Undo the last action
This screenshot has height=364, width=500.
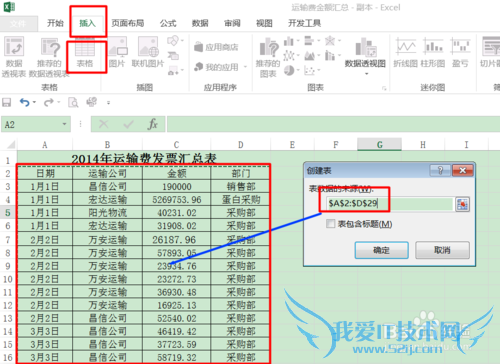point(25,102)
